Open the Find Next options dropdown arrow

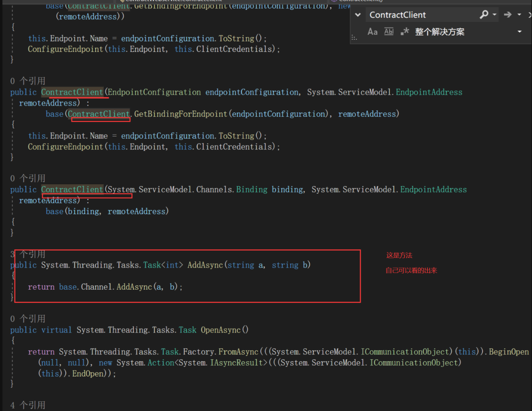click(x=519, y=14)
